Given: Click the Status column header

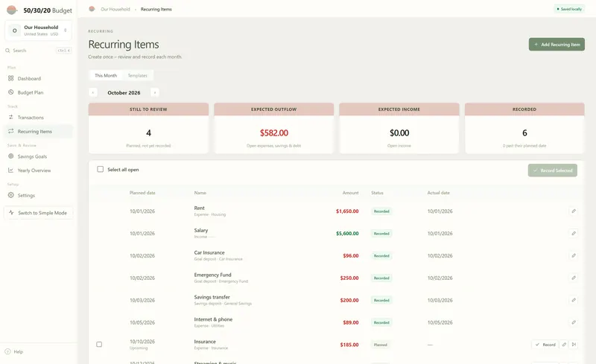Looking at the screenshot, I should (x=377, y=193).
